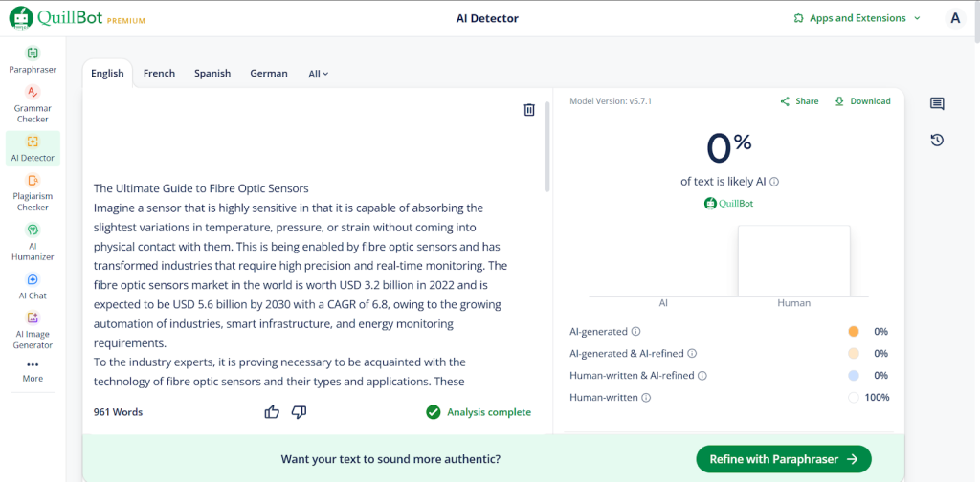Image resolution: width=980 pixels, height=482 pixels.
Task: Expand the More tools menu
Action: pyautogui.click(x=33, y=370)
